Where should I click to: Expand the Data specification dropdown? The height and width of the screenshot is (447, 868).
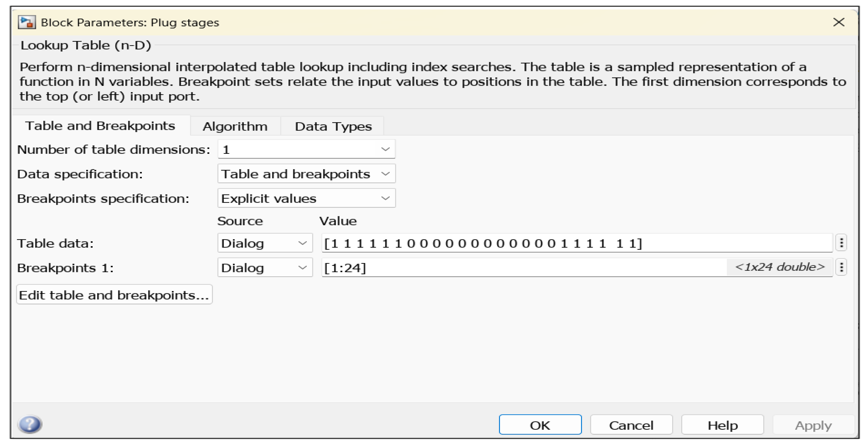pos(306,174)
